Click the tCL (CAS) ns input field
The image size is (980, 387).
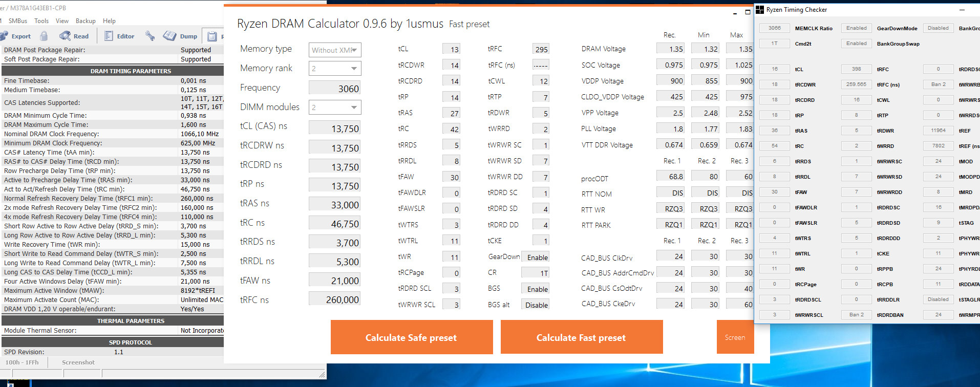click(x=335, y=128)
